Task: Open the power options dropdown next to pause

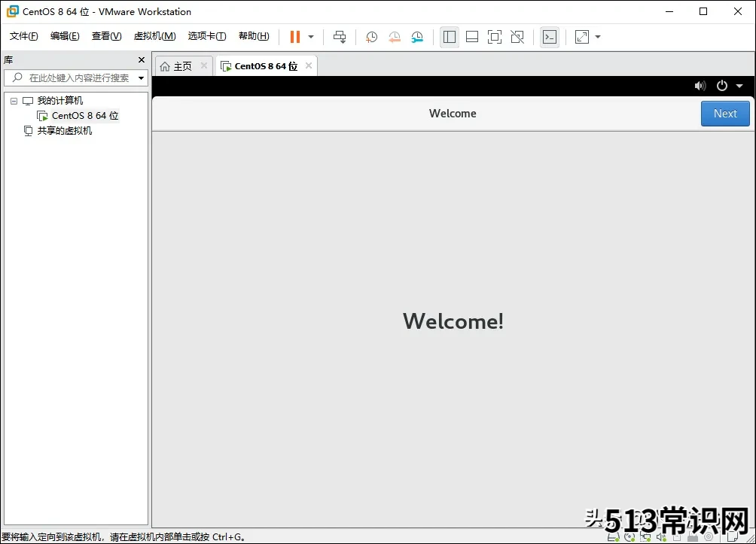Action: point(311,37)
